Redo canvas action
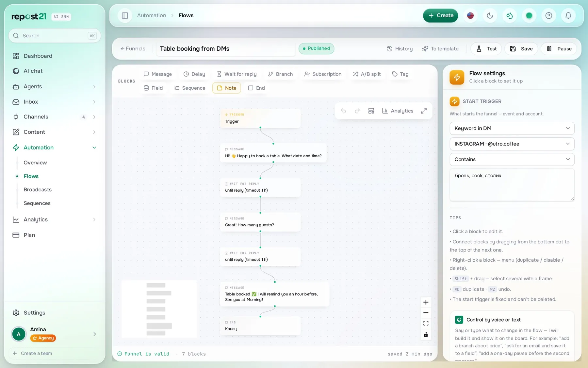Viewport: 588px width, 368px height. coord(357,111)
